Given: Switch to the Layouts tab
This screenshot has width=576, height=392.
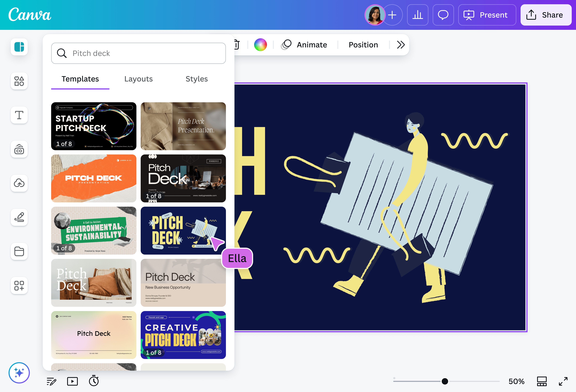Looking at the screenshot, I should (138, 79).
